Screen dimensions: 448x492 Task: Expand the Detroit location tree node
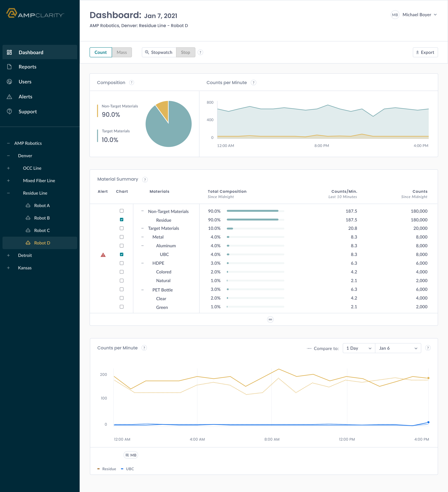pyautogui.click(x=9, y=255)
